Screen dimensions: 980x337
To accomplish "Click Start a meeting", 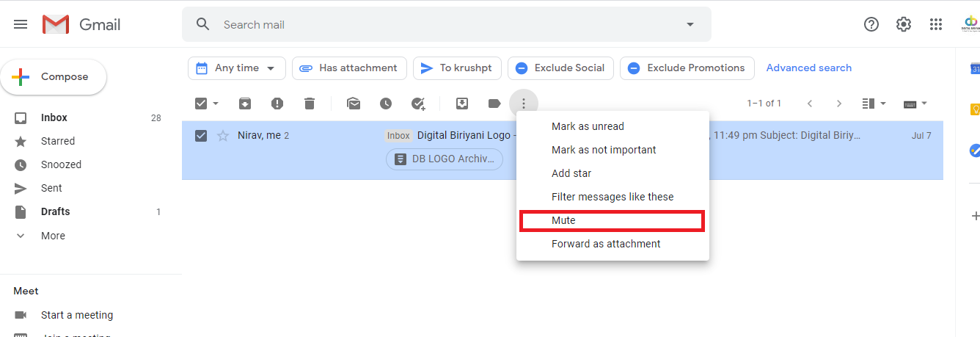I will [x=77, y=315].
